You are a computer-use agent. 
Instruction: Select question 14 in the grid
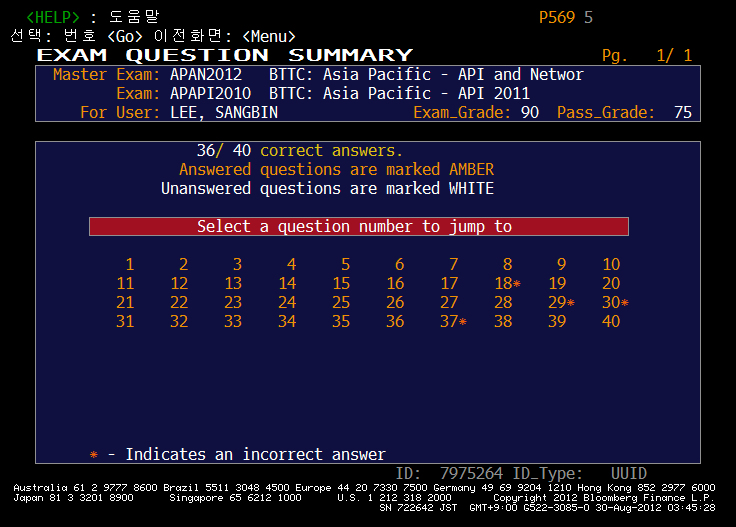(x=287, y=283)
